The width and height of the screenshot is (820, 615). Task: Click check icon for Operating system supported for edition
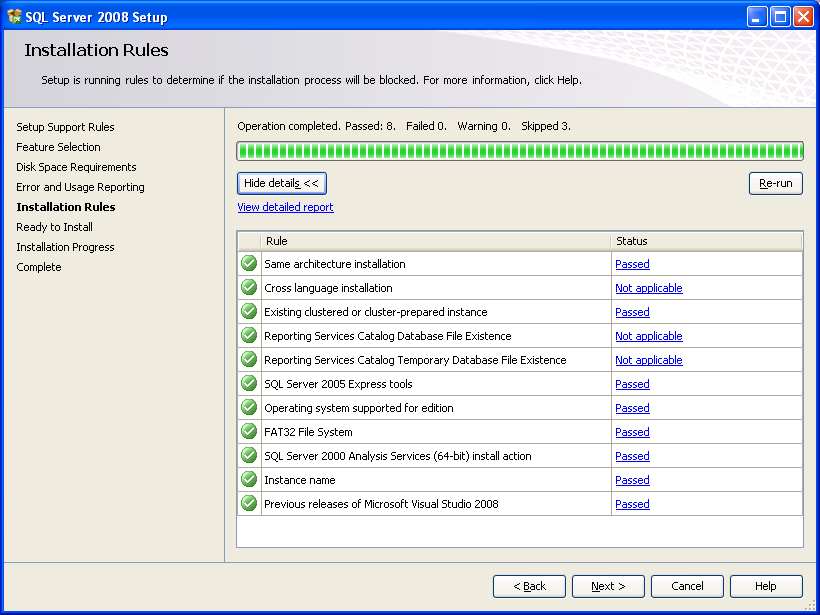249,407
